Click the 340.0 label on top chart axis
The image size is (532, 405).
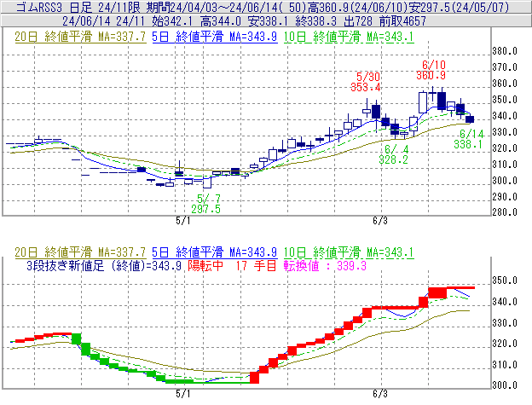(x=505, y=116)
